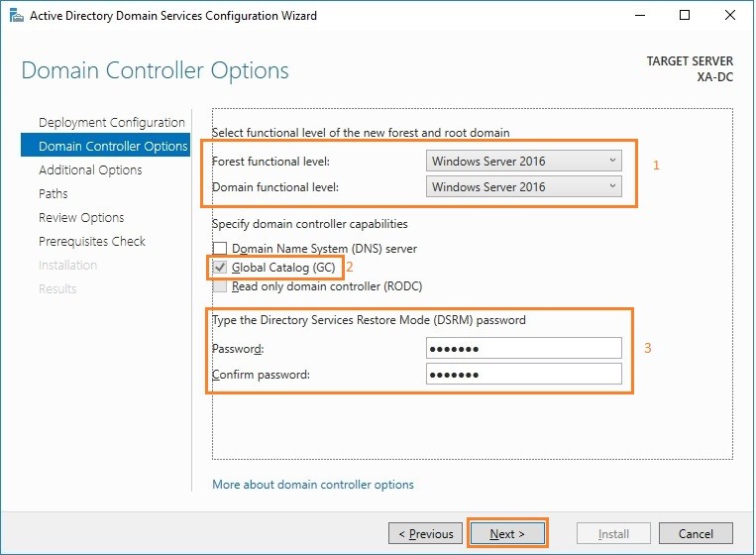Maximize the configuration wizard window
This screenshot has height=555, width=756.
click(684, 16)
